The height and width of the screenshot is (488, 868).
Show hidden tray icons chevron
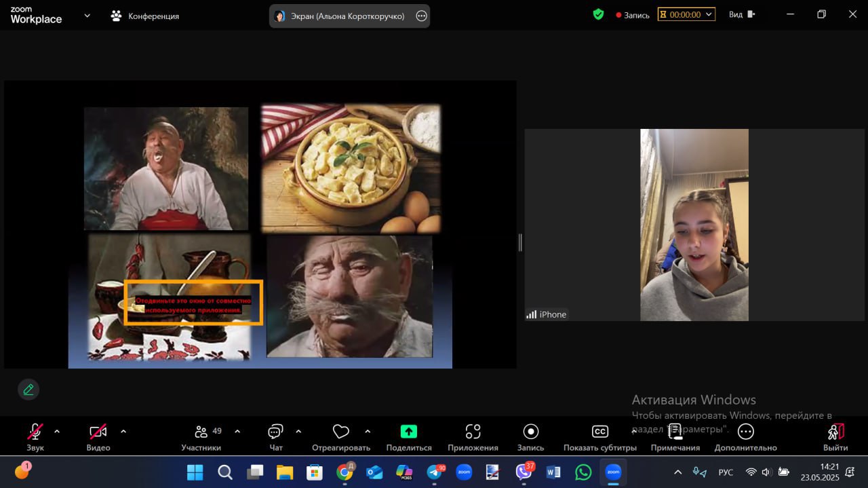pyautogui.click(x=677, y=472)
